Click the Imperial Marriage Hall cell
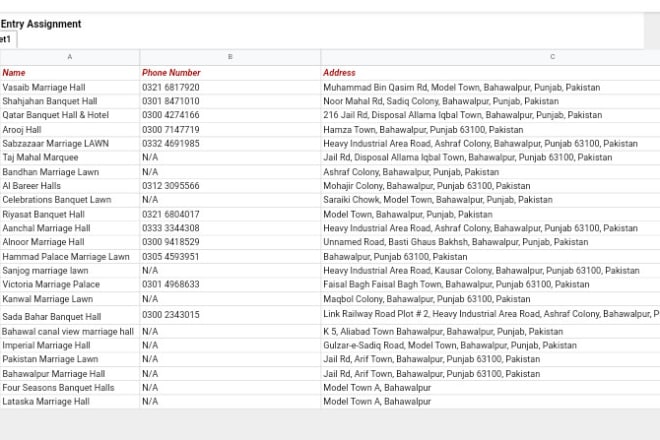Image resolution: width=660 pixels, height=440 pixels. pos(69,346)
